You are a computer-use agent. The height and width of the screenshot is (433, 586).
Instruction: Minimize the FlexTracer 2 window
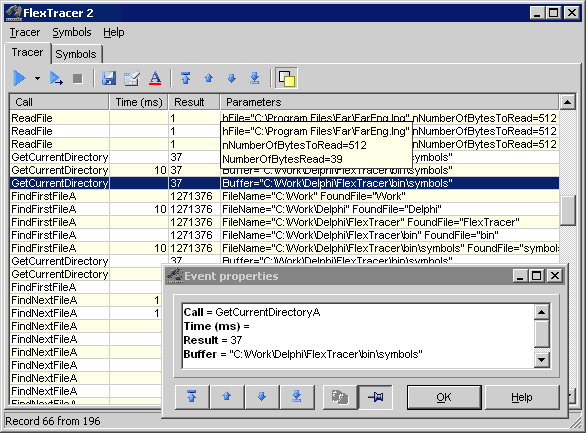click(x=537, y=13)
